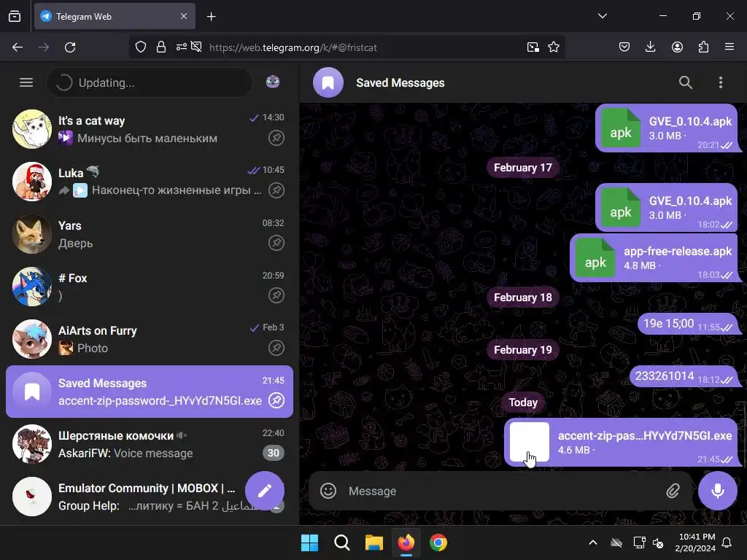747x560 pixels.
Task: Click the Today date label
Action: [522, 402]
